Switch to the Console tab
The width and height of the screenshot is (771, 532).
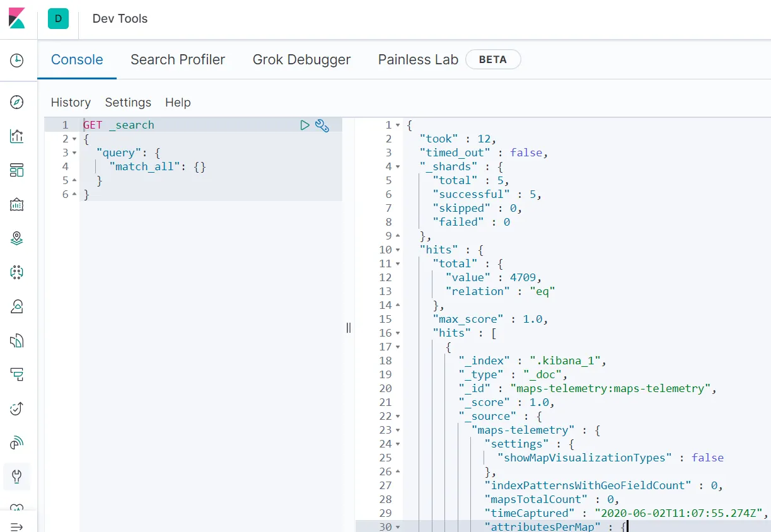point(77,60)
